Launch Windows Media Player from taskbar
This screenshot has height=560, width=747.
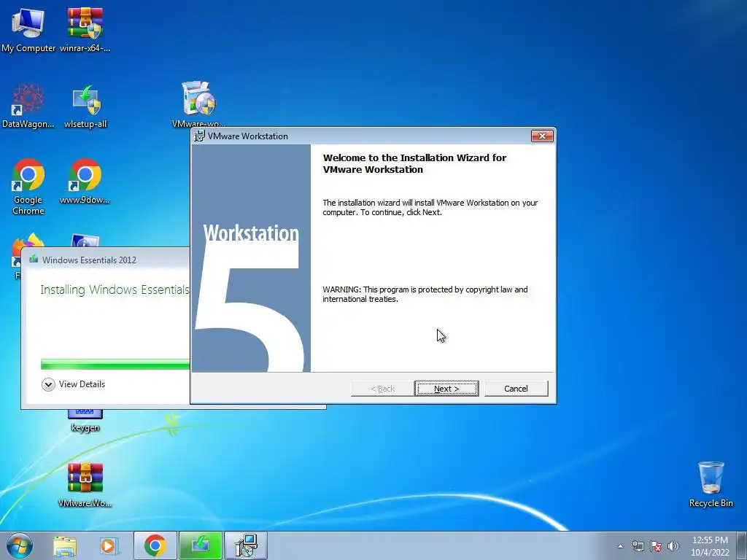click(x=109, y=545)
